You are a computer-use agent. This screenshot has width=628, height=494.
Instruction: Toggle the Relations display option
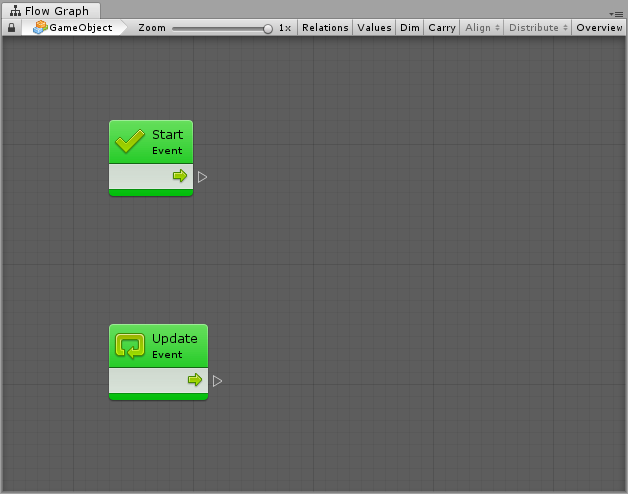(325, 28)
